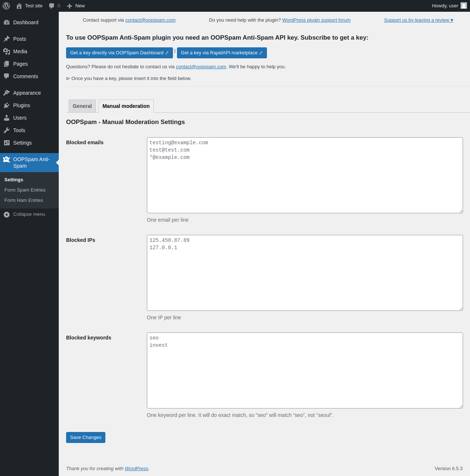This screenshot has width=470, height=476.
Task: Click the Plugins plug icon
Action: (7, 105)
